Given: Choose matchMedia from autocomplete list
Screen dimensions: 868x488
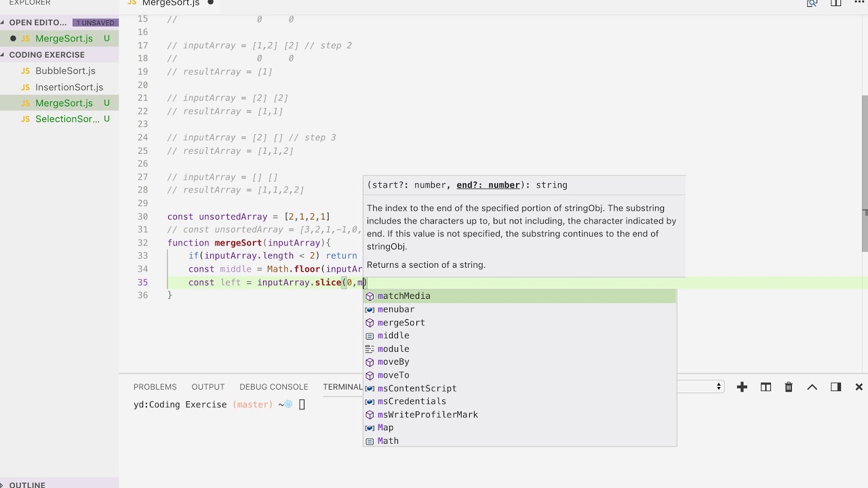Looking at the screenshot, I should 519,296.
